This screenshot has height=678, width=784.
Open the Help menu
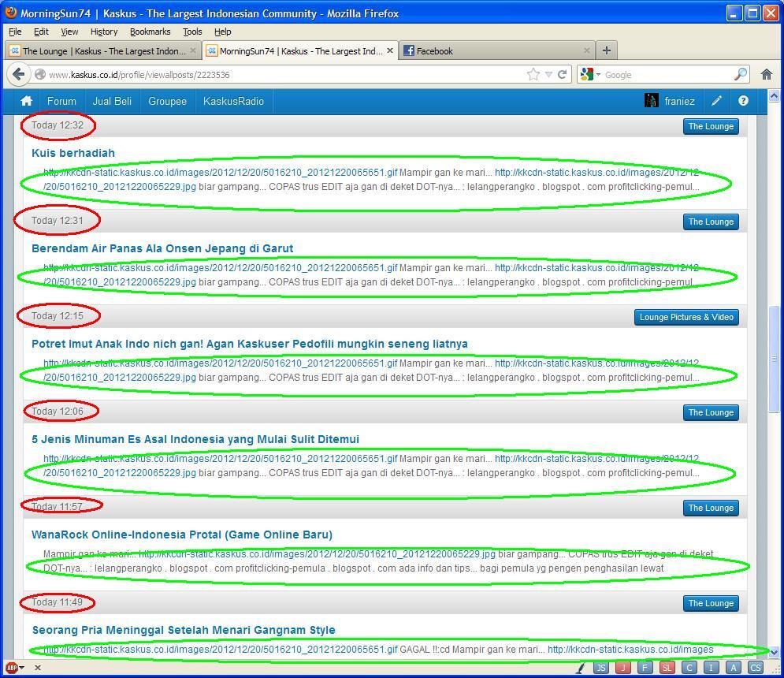(223, 32)
